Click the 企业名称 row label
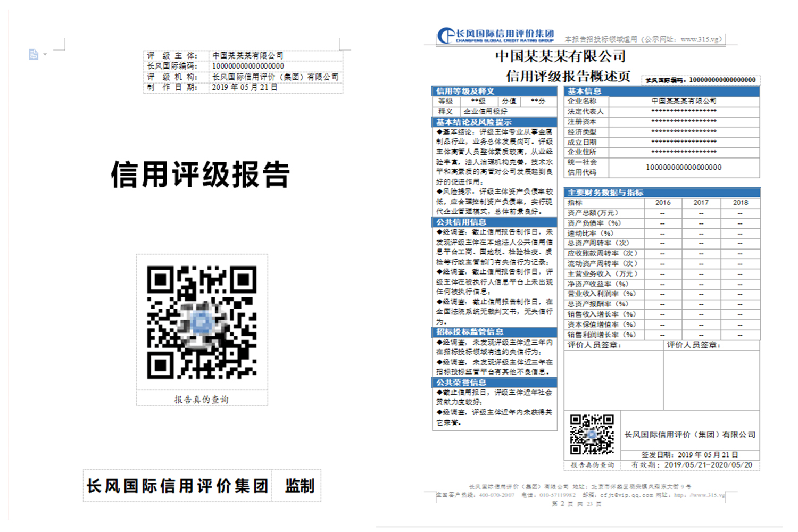 coord(582,101)
